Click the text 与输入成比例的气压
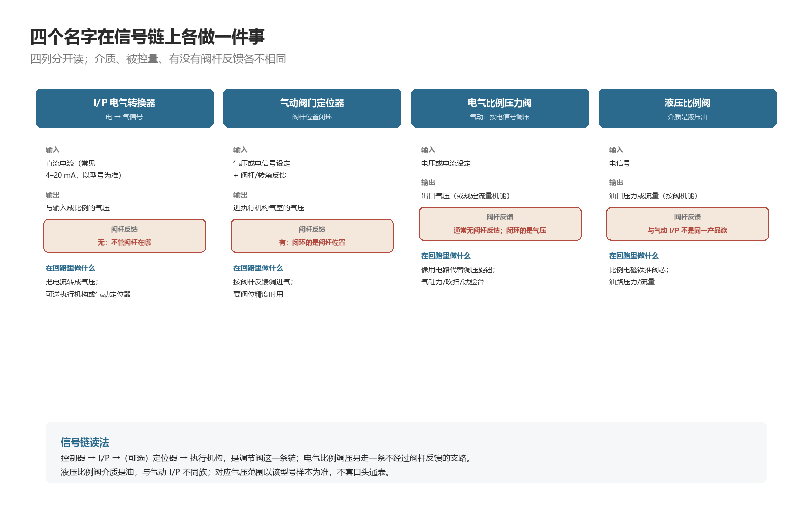 tap(78, 208)
